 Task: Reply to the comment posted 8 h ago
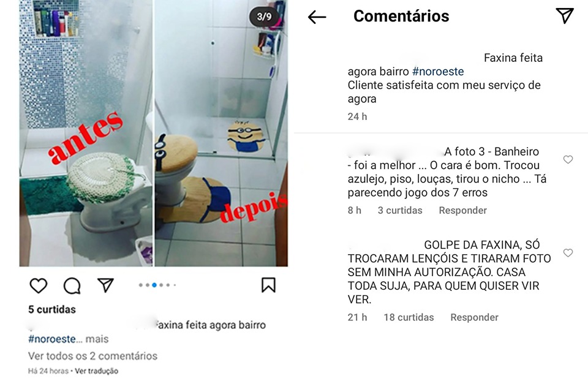tap(463, 211)
